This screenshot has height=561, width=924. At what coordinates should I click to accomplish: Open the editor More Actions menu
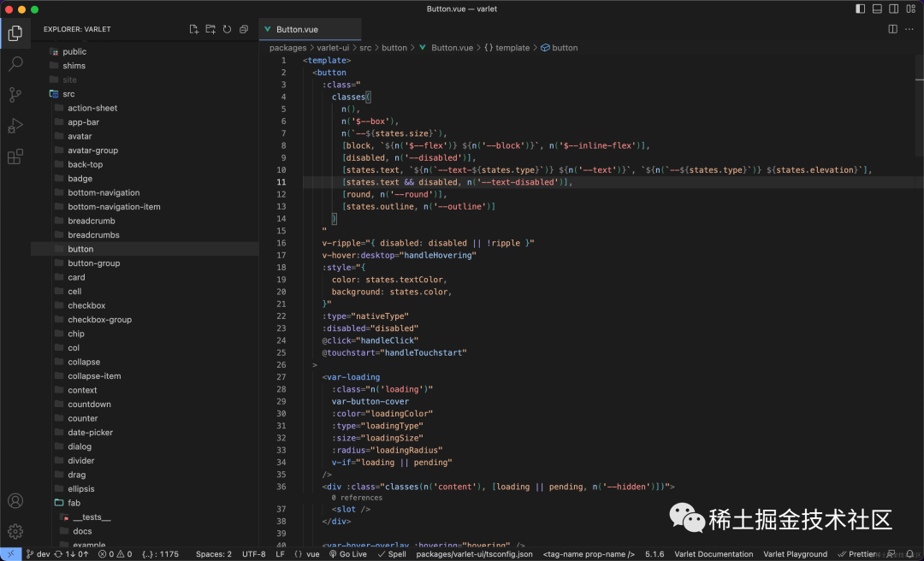[909, 29]
